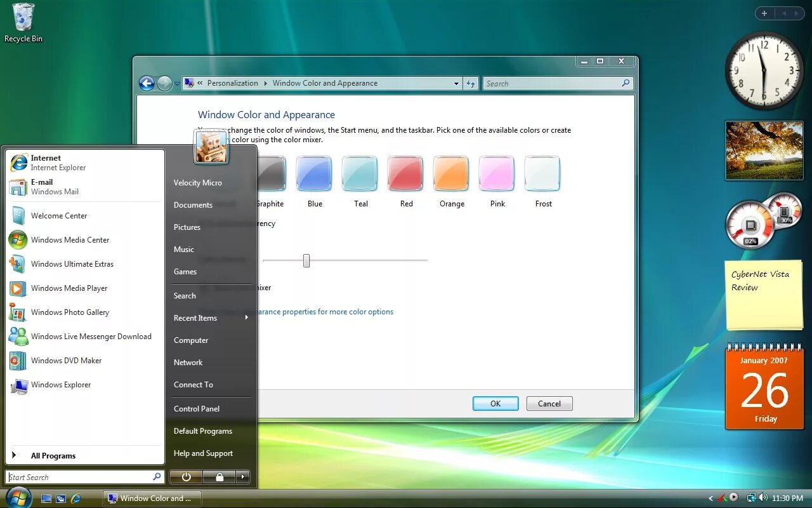Open Default Programs

(211, 431)
